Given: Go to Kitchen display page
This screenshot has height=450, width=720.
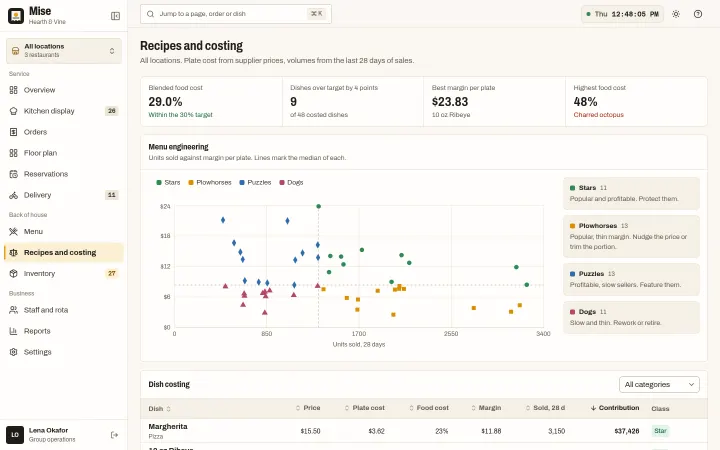Looking at the screenshot, I should pos(64,111).
